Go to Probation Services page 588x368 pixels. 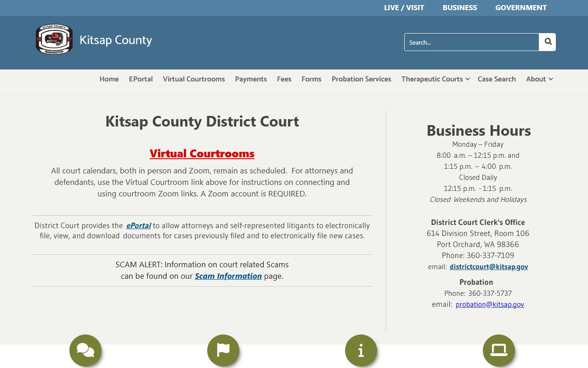(x=362, y=79)
